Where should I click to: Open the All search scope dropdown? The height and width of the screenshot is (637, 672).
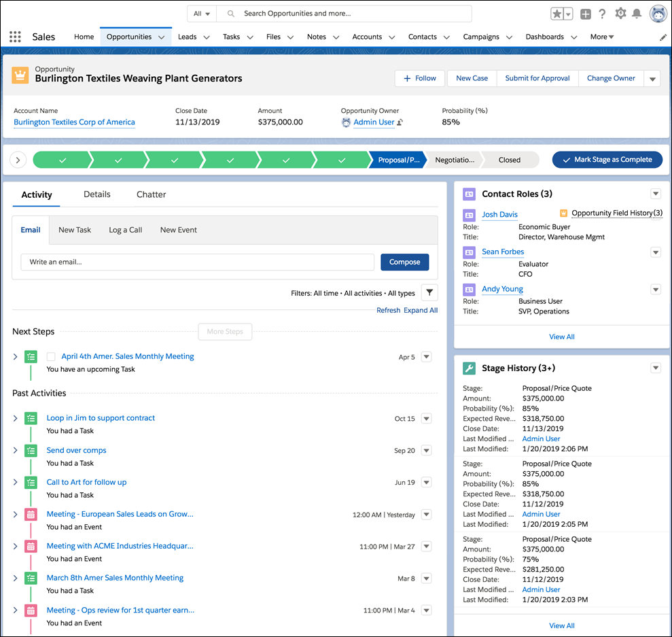pos(202,14)
